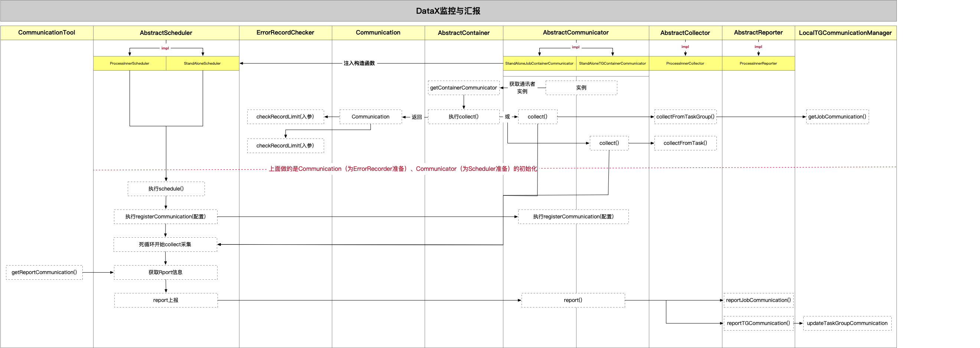This screenshot has width=980, height=348.
Task: Click the 获取通讯者实例 arrow label
Action: tap(522, 88)
